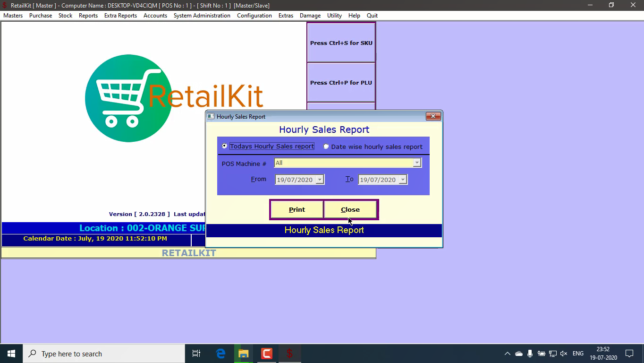Select Todays Hourly Sales report option

tap(224, 146)
